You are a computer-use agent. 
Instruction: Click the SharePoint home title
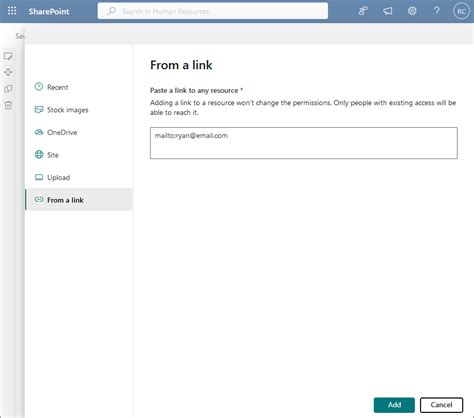click(x=49, y=11)
